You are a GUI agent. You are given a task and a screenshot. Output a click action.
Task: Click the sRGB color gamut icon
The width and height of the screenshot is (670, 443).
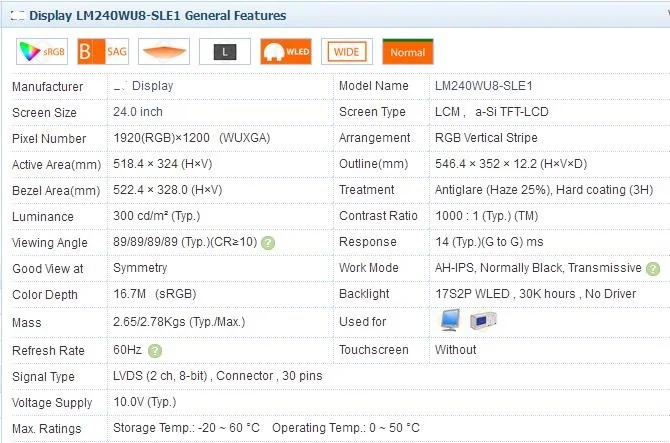[x=42, y=52]
